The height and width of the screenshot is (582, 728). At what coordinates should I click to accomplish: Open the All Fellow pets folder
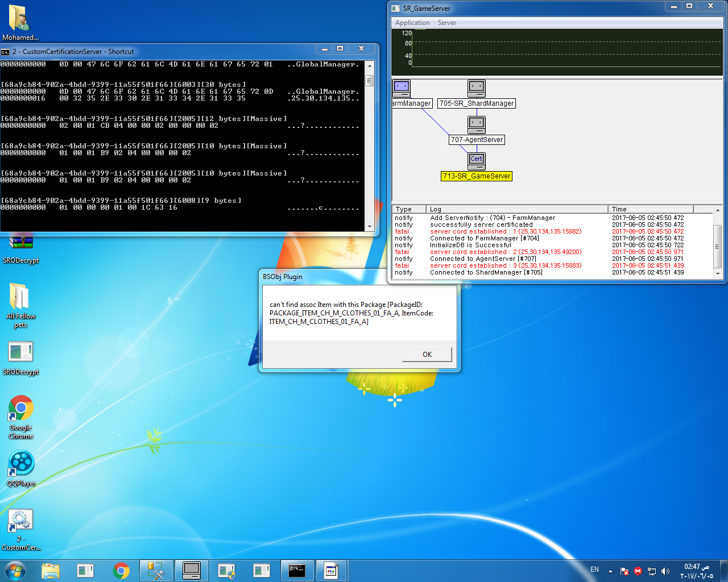pyautogui.click(x=20, y=305)
